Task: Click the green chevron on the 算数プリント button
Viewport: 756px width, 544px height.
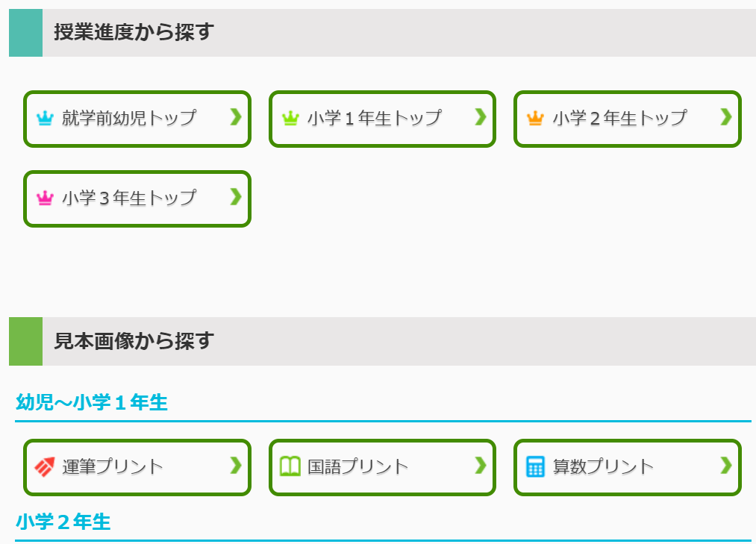Action: click(x=726, y=466)
